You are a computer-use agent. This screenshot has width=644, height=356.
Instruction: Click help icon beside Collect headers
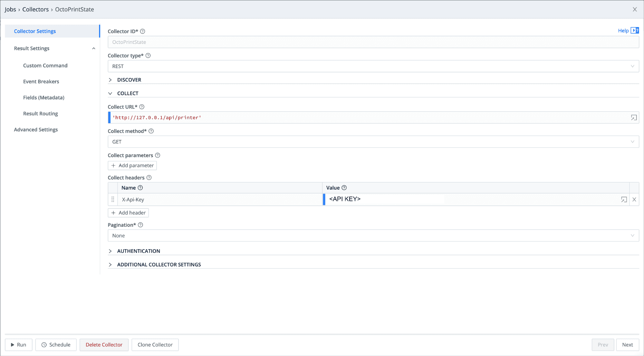click(149, 178)
